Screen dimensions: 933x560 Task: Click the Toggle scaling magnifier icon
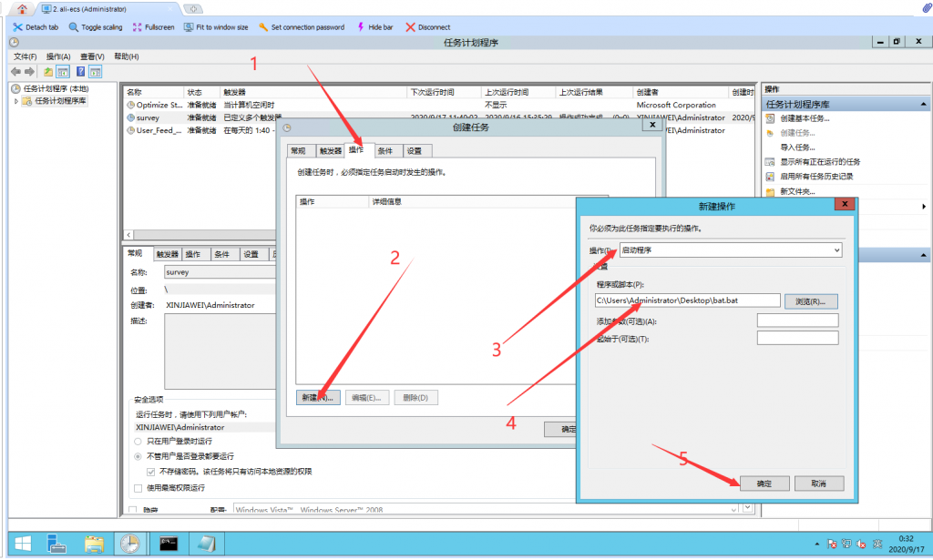[74, 27]
